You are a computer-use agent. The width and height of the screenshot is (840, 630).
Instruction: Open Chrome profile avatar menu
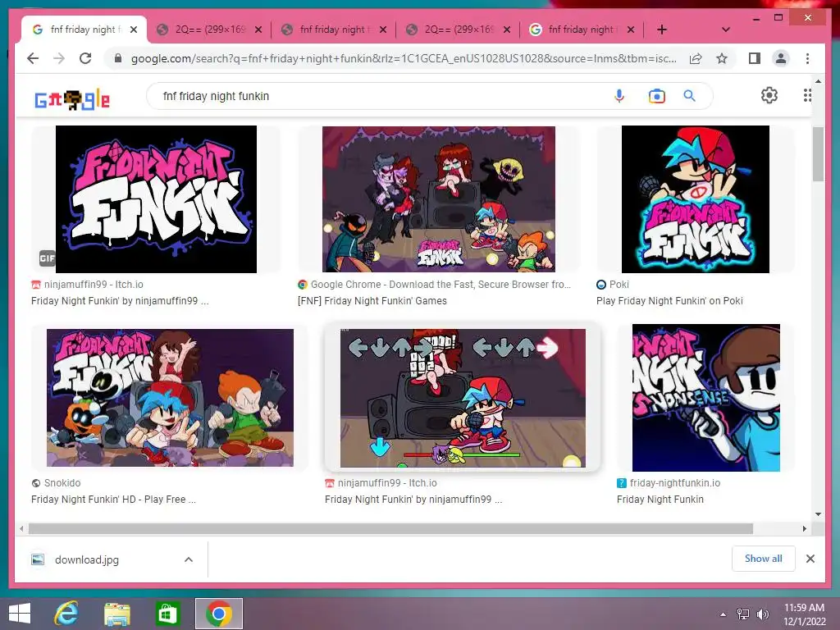coord(781,58)
